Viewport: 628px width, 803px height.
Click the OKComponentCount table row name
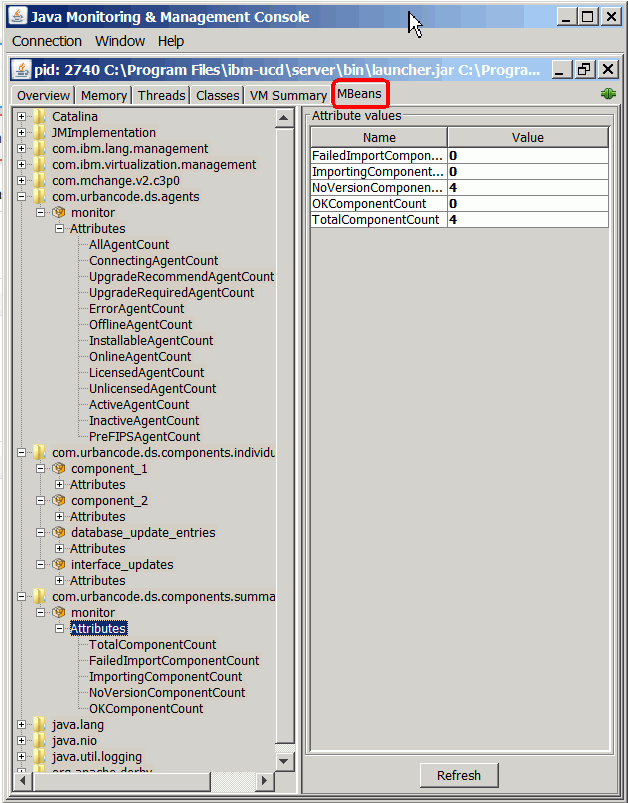coord(379,204)
